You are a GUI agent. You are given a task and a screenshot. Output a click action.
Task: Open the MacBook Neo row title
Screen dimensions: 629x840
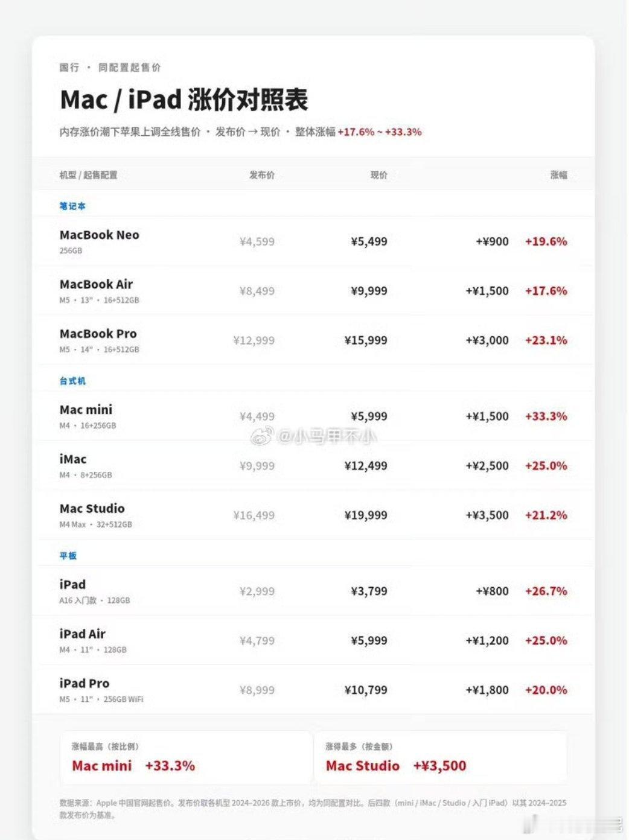tap(100, 235)
